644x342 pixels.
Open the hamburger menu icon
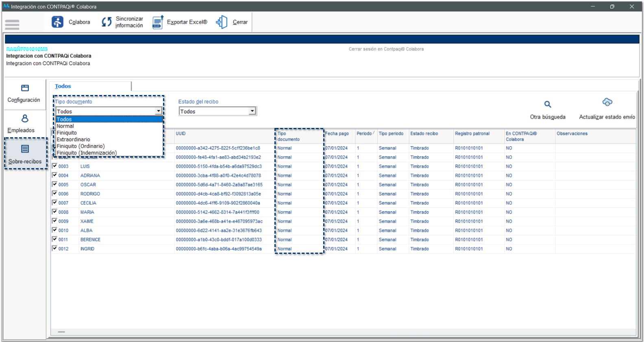click(12, 24)
